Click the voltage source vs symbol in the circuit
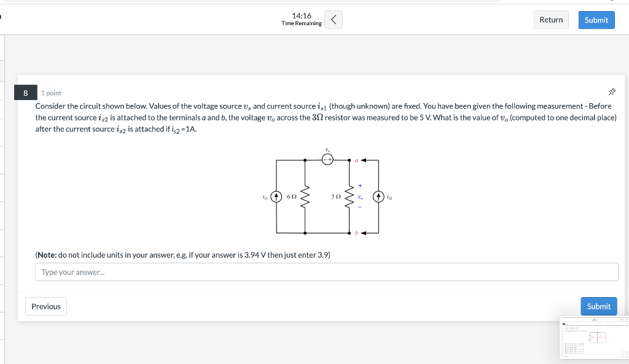629x364 pixels. 327,158
